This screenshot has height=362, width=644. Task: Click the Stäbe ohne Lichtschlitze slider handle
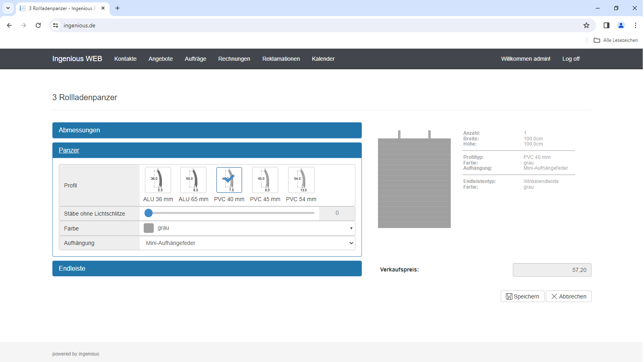coord(149,213)
